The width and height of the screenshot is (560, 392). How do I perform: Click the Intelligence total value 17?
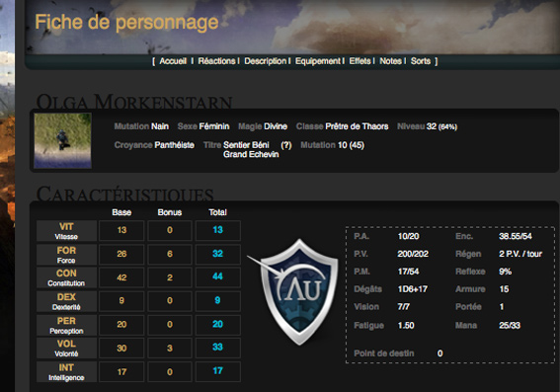point(218,371)
